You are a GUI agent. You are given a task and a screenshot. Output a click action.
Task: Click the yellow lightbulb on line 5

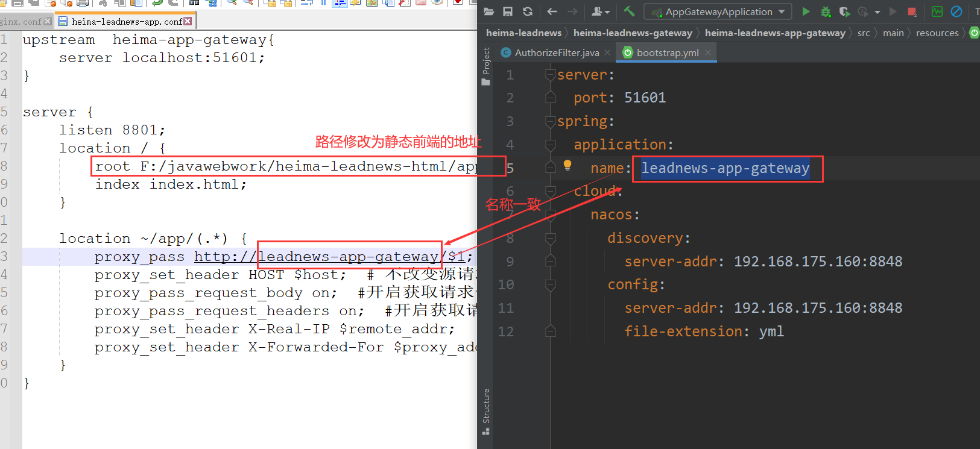coord(567,165)
